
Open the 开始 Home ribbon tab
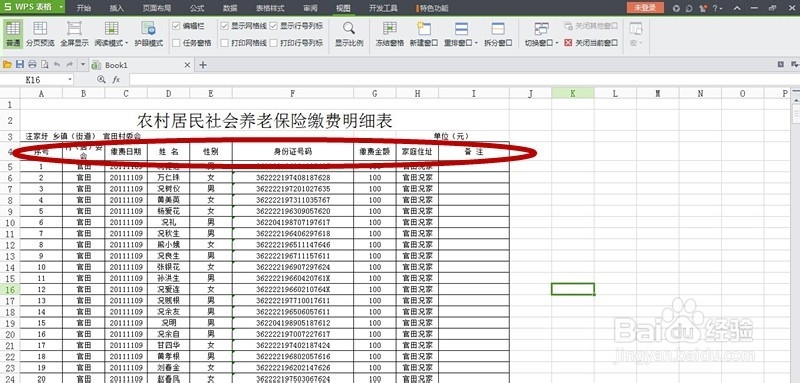tap(84, 8)
